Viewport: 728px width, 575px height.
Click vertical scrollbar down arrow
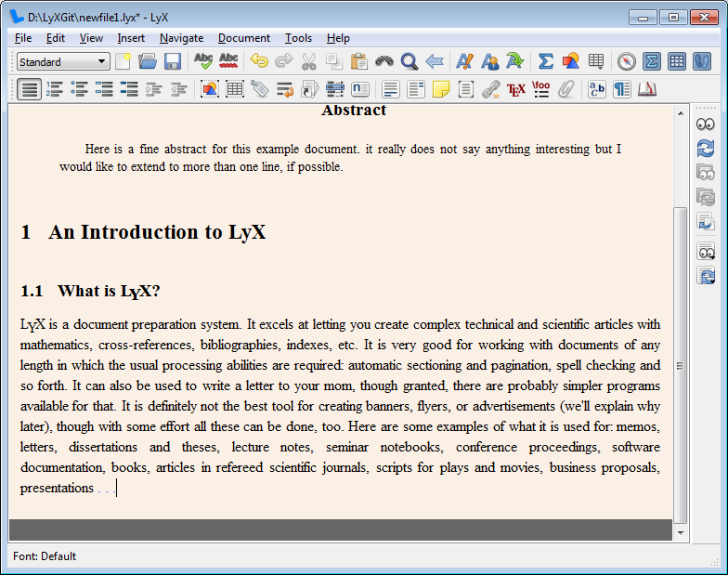pos(681,533)
